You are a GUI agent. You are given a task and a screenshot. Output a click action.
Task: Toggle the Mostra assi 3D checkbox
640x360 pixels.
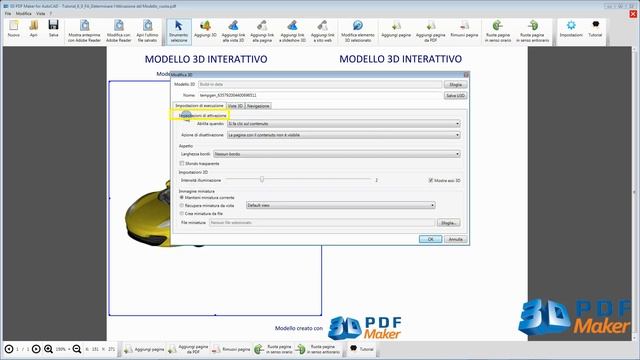(x=431, y=180)
